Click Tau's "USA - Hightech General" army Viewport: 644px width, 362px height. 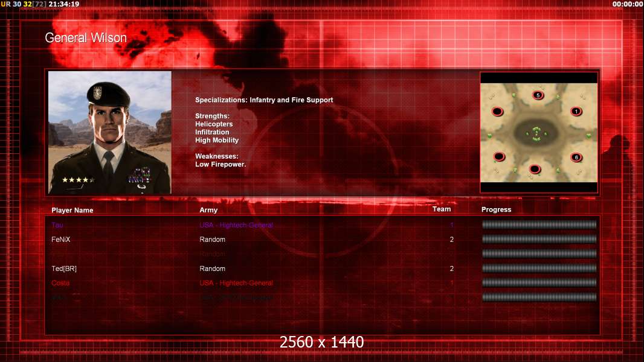coord(236,224)
